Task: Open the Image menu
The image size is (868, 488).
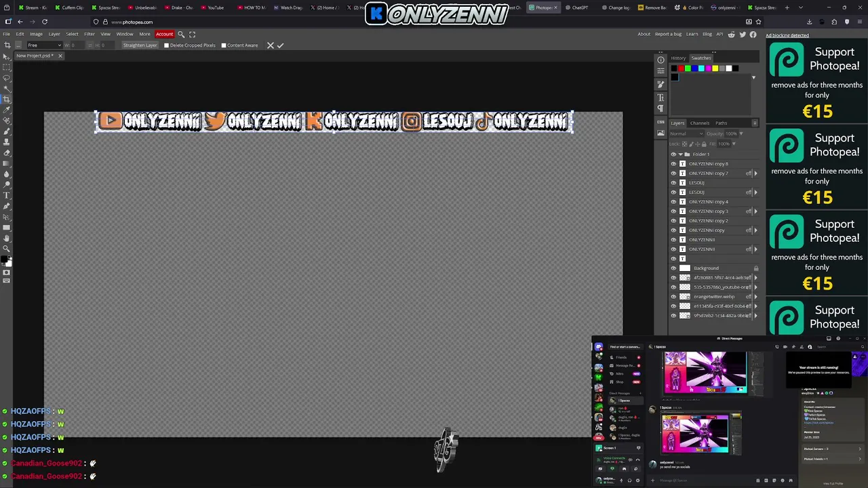Action: pos(36,34)
